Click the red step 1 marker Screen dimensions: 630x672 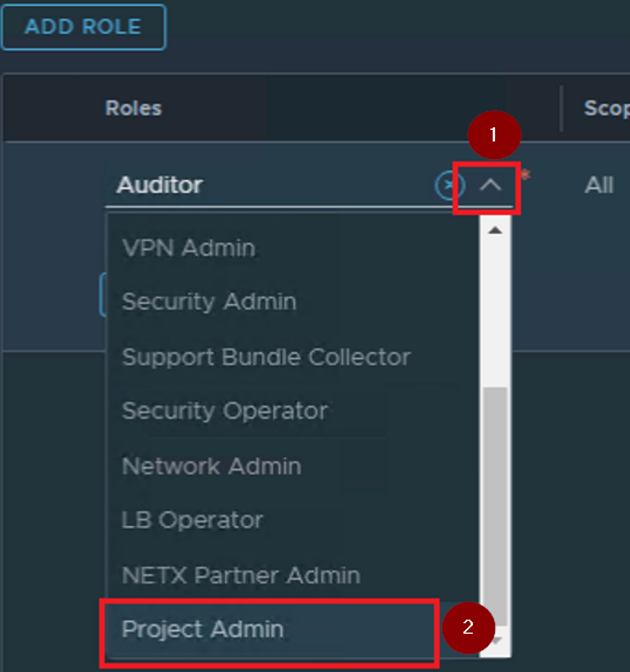pyautogui.click(x=494, y=135)
